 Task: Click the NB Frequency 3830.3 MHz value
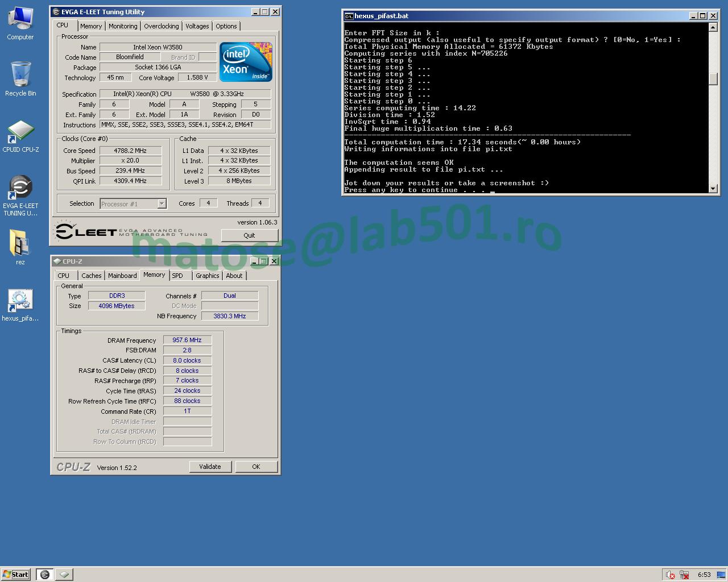coord(230,316)
